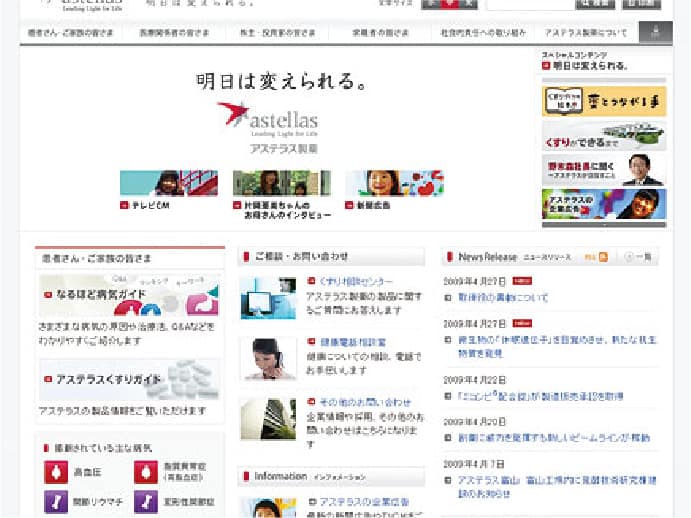Open the くすり相談センター computer thumbnail
691x518 pixels.
point(268,298)
